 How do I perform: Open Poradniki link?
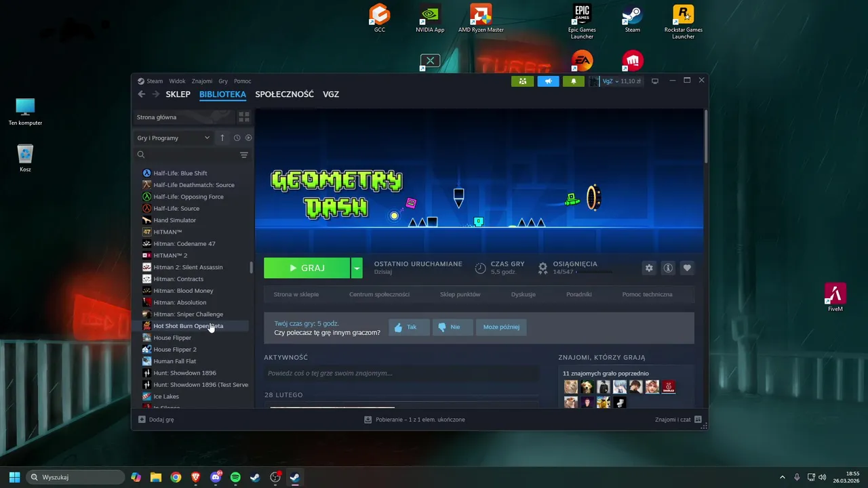coord(579,294)
